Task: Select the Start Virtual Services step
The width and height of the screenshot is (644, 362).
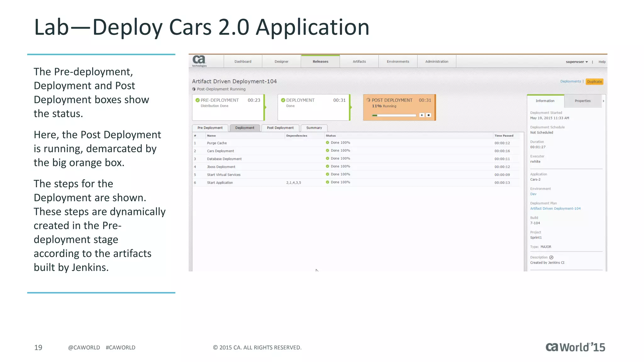Action: tap(356, 174)
